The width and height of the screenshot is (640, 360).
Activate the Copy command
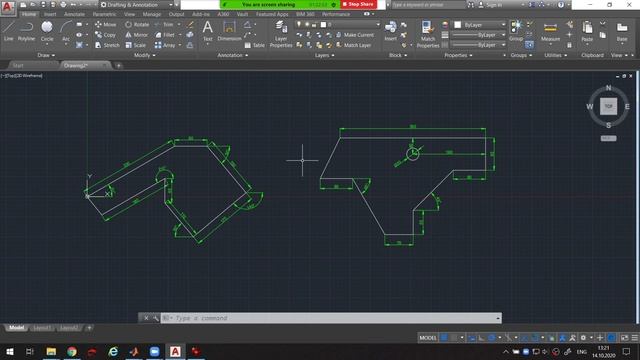(x=105, y=35)
